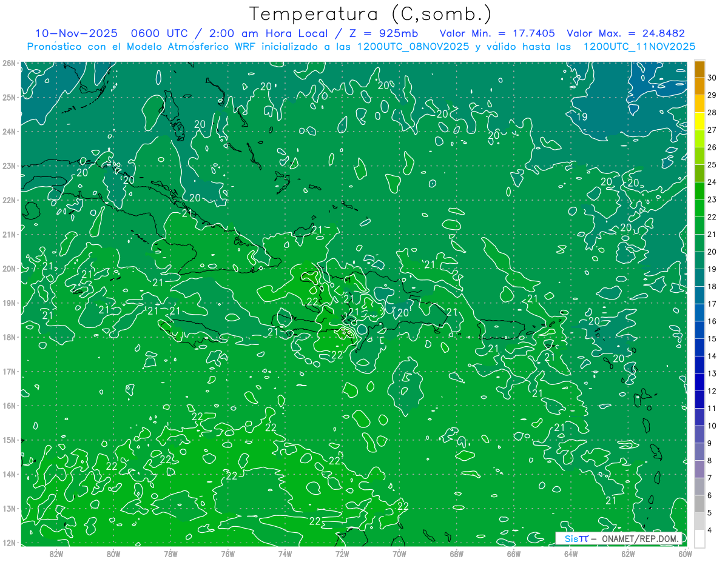This screenshot has width=728, height=562.
Task: Click the title "Temperatura (C,somb.)"
Action: click(x=371, y=14)
